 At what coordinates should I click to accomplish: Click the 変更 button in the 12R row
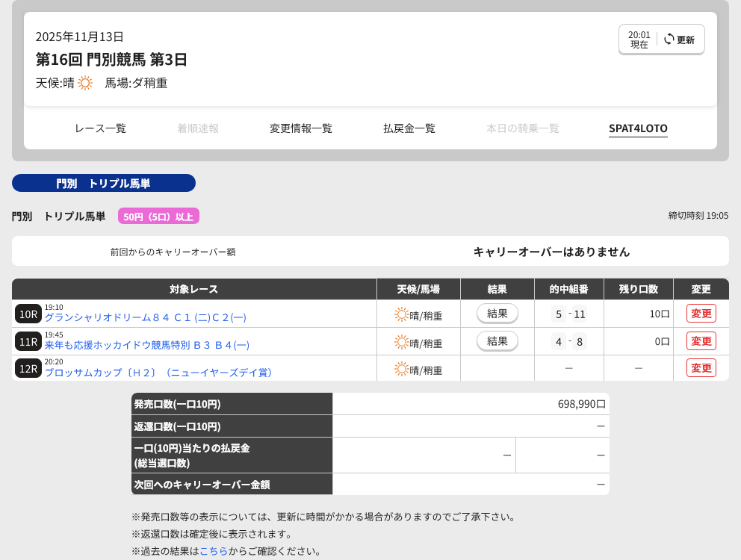pyautogui.click(x=701, y=368)
